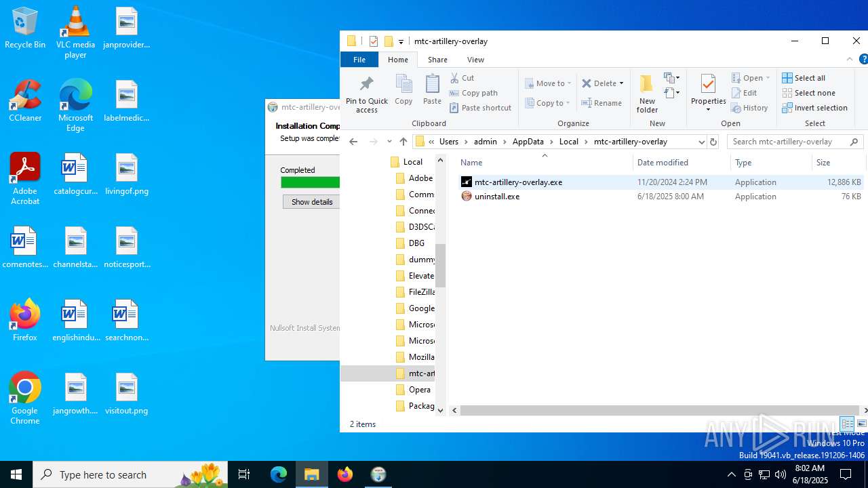
Task: Open Windows Start menu
Action: point(16,474)
